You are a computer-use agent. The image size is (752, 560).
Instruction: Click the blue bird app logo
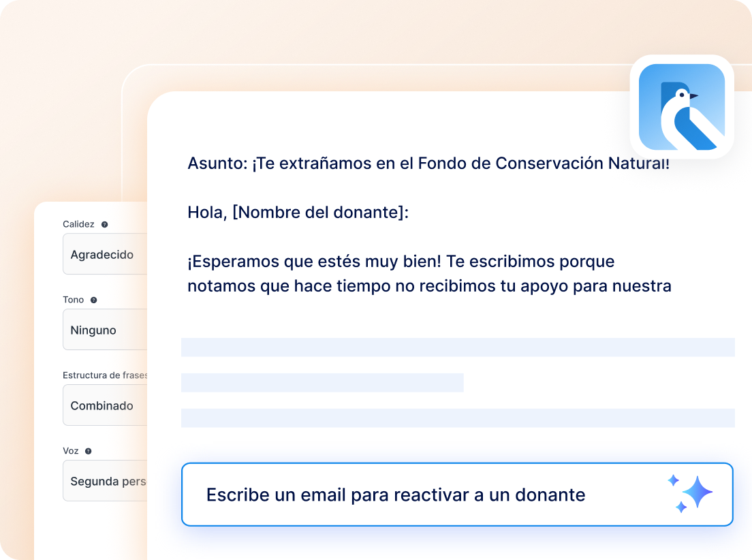pos(681,106)
